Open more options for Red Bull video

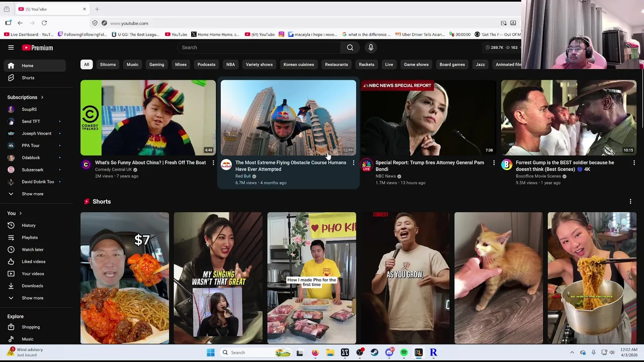353,163
